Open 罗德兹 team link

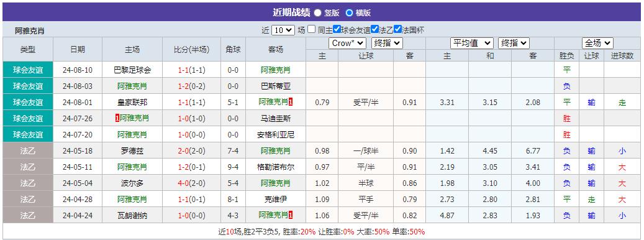pos(132,151)
